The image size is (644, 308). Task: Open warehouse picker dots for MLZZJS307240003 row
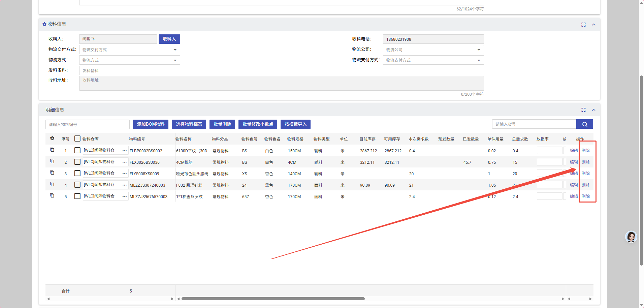(x=125, y=185)
